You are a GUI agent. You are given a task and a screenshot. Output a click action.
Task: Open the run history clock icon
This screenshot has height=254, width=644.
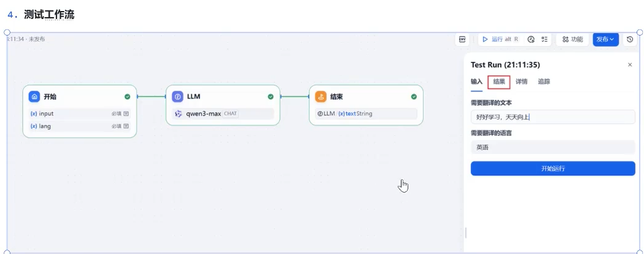531,39
